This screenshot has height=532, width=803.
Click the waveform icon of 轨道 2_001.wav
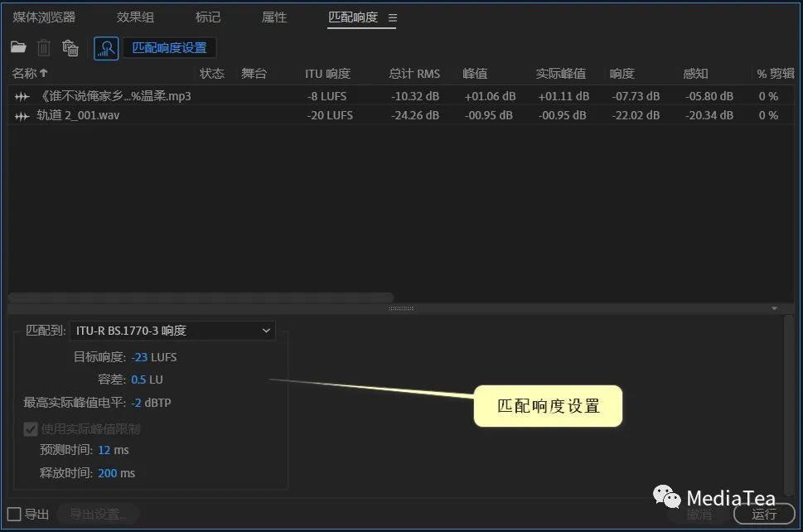click(22, 116)
